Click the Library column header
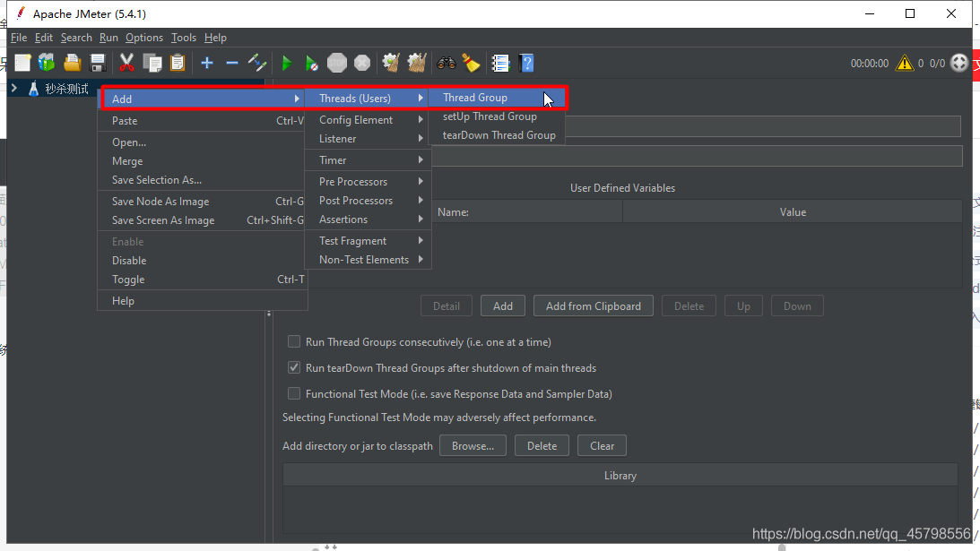The width and height of the screenshot is (980, 551). [x=620, y=476]
